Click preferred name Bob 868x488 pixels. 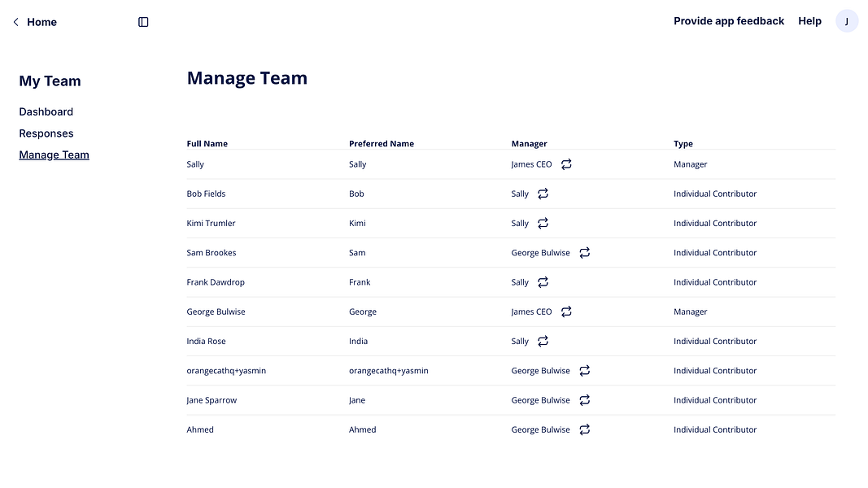tap(356, 194)
